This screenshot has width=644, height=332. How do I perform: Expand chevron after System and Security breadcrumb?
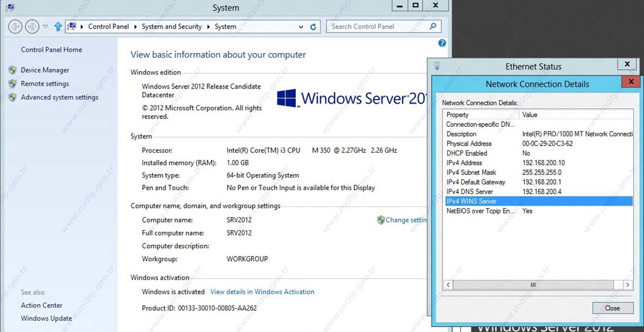(x=208, y=27)
